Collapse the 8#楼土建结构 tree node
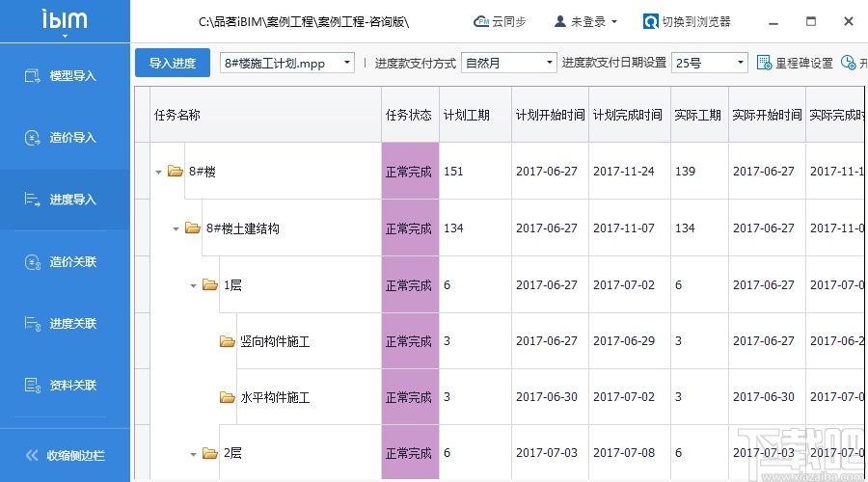868x482 pixels. click(x=176, y=228)
